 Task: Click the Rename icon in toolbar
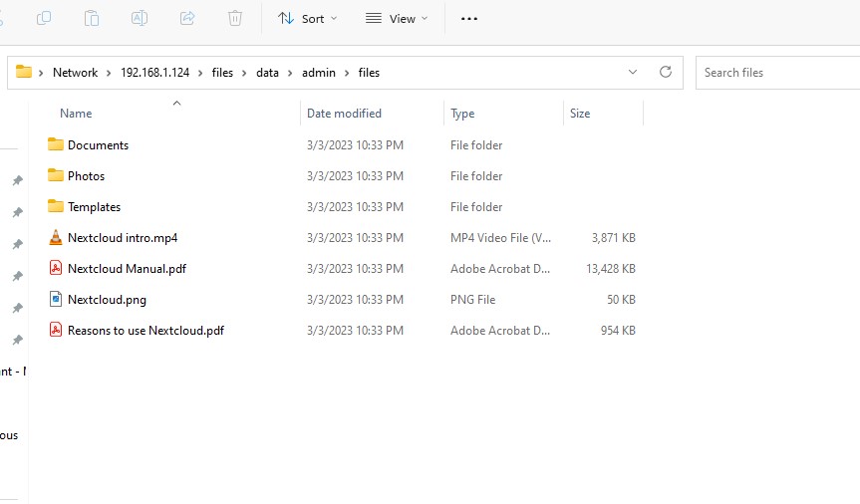click(x=140, y=18)
